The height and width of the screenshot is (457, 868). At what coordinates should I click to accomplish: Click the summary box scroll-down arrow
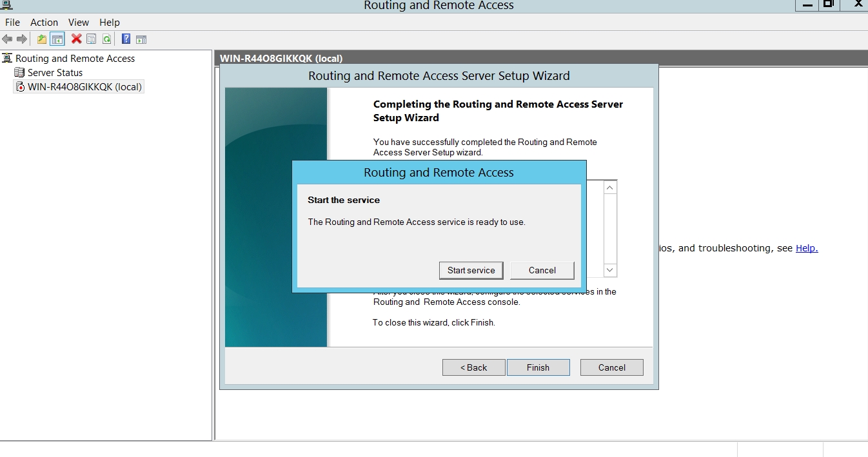(610, 270)
